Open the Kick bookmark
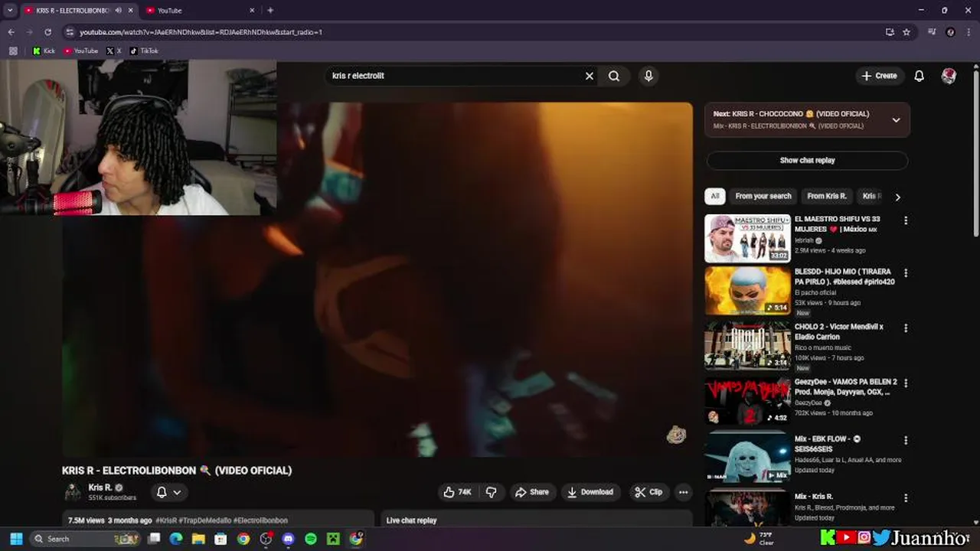This screenshot has height=551, width=980. click(44, 51)
